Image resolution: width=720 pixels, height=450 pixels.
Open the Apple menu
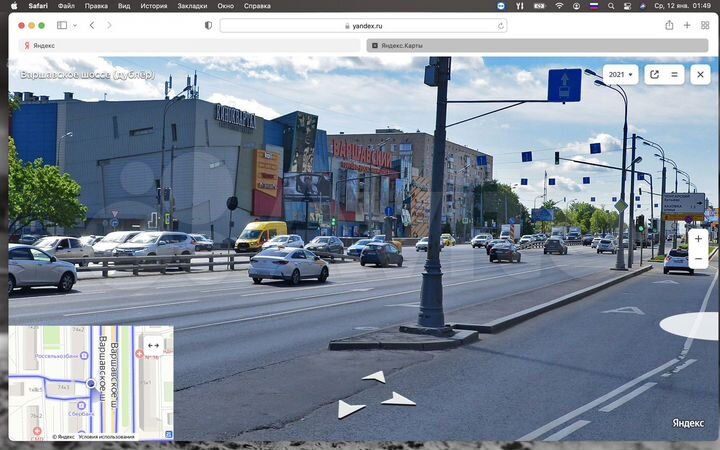pyautogui.click(x=14, y=6)
